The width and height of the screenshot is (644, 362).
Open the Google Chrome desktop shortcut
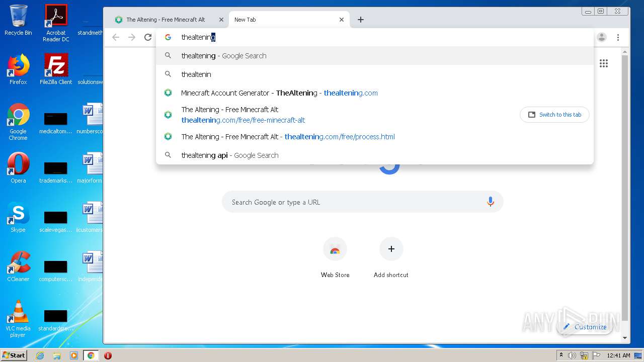18,122
